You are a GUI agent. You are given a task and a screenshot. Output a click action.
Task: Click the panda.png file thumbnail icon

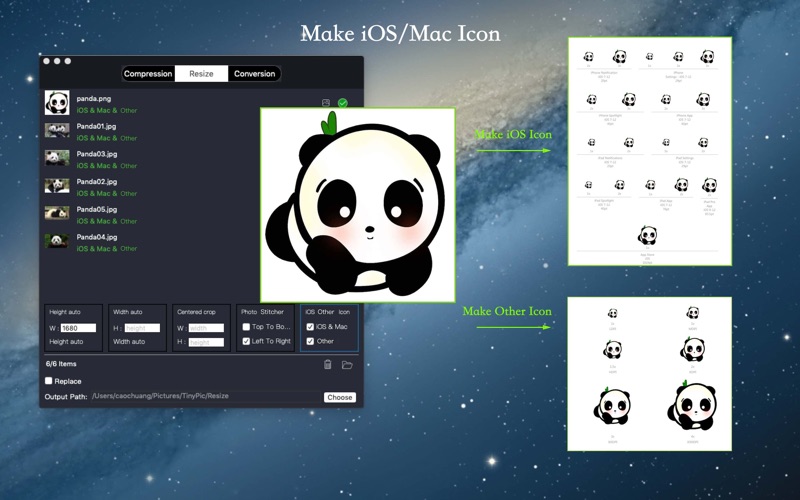pyautogui.click(x=57, y=103)
